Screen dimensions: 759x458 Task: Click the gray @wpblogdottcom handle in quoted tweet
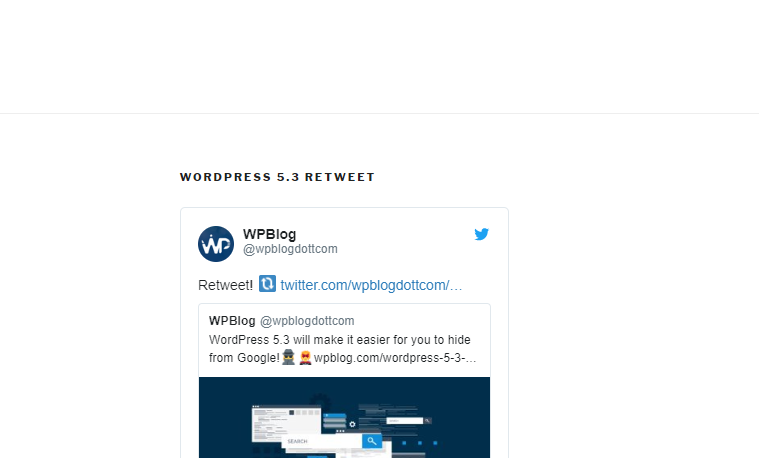[307, 321]
